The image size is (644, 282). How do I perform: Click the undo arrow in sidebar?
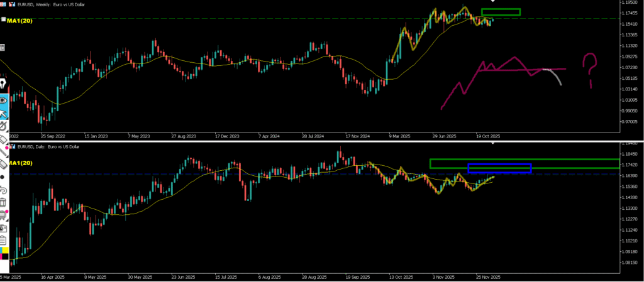click(3, 189)
